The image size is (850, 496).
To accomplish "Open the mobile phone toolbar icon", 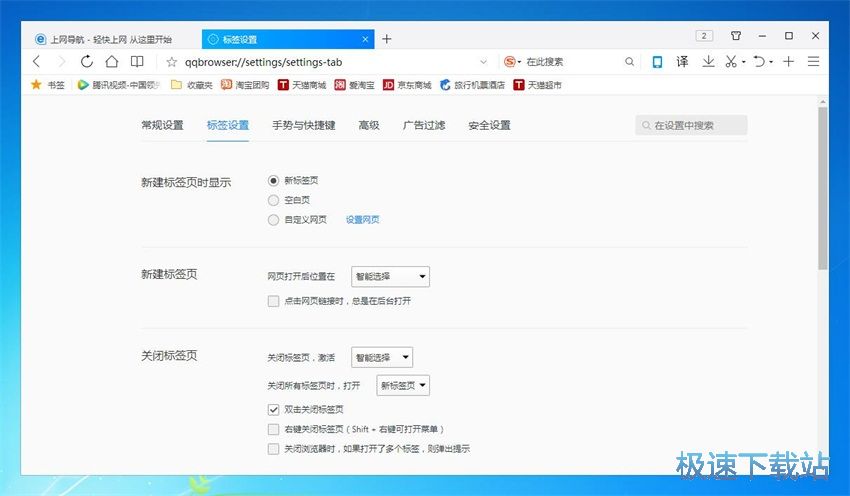I will (657, 62).
